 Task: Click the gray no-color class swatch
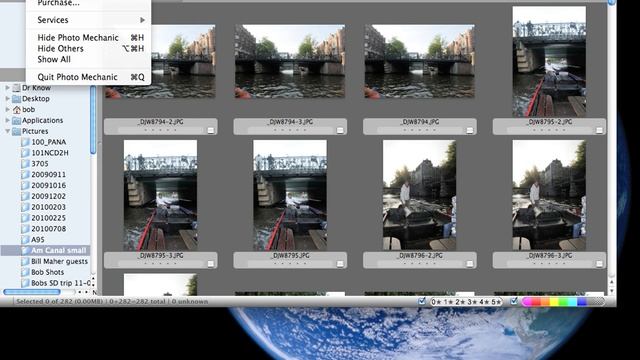coord(596,302)
